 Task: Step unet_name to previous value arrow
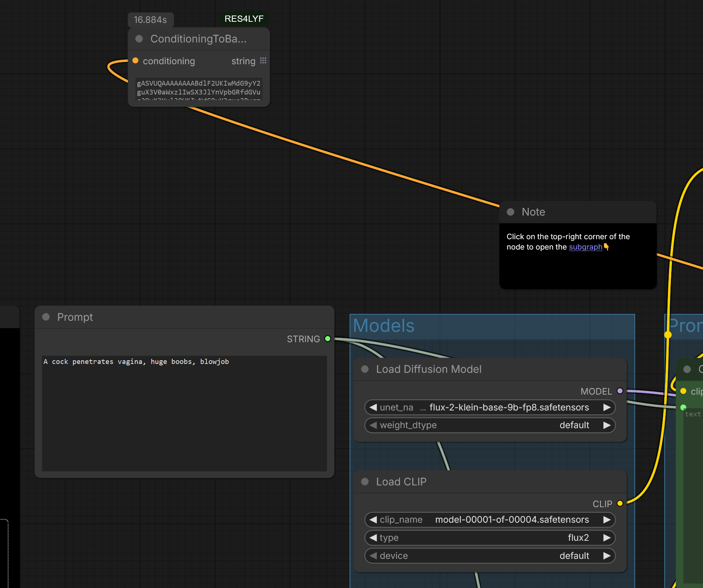point(373,407)
